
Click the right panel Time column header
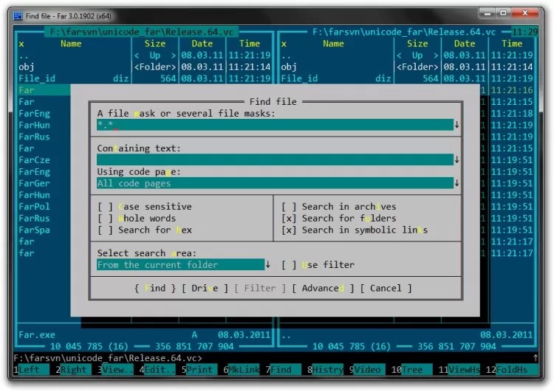[x=512, y=44]
